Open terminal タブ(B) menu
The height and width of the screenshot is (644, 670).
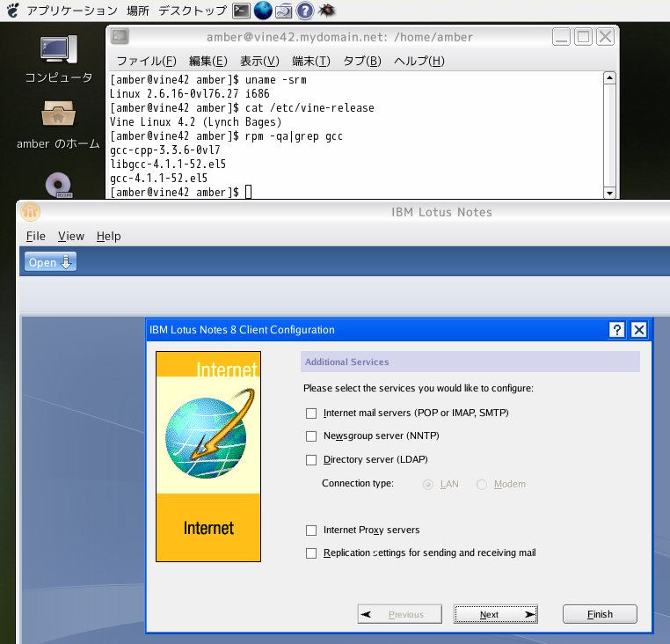(362, 62)
